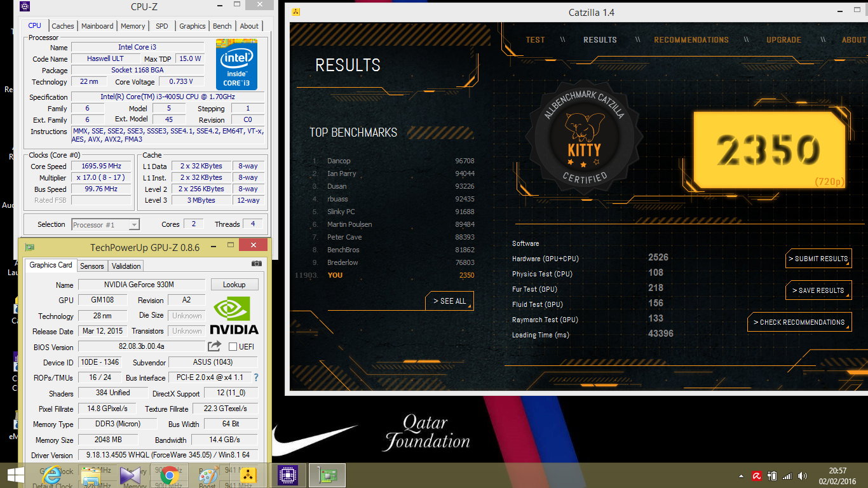Switch to GPU-Z via its taskbar icon

click(327, 475)
